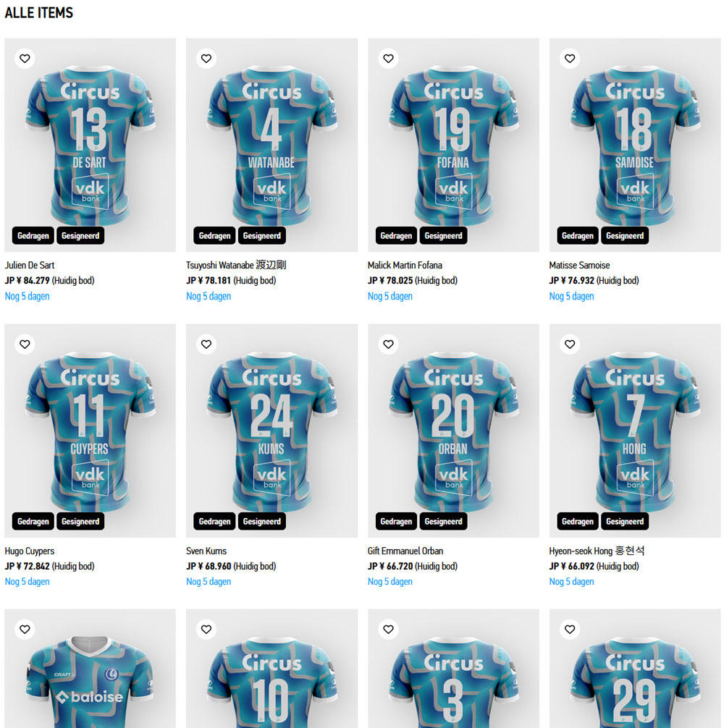Viewport: 724px width, 728px height.
Task: Favorite the Kums 24 jersey
Action: (206, 344)
